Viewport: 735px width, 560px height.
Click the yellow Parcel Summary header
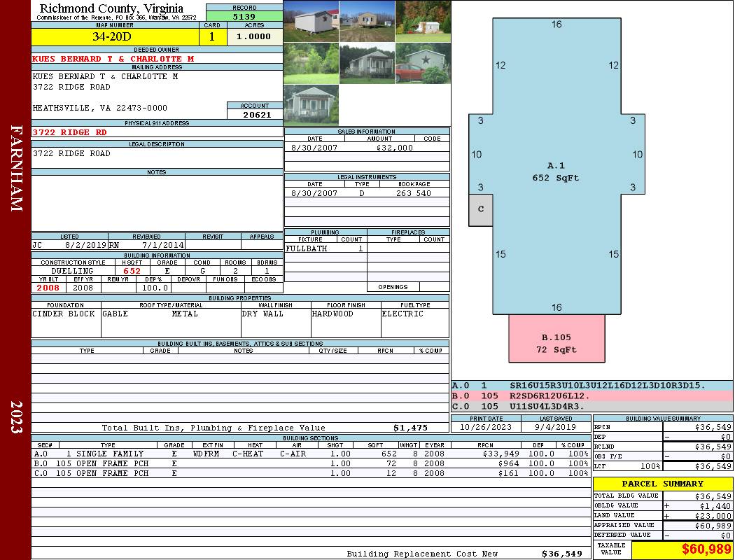coord(662,484)
